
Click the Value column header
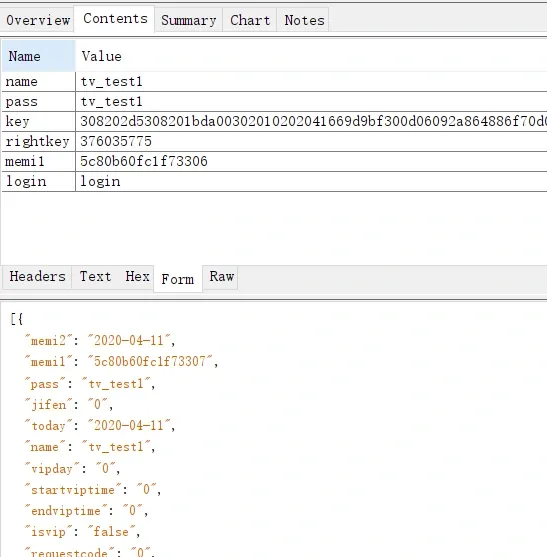click(311, 56)
